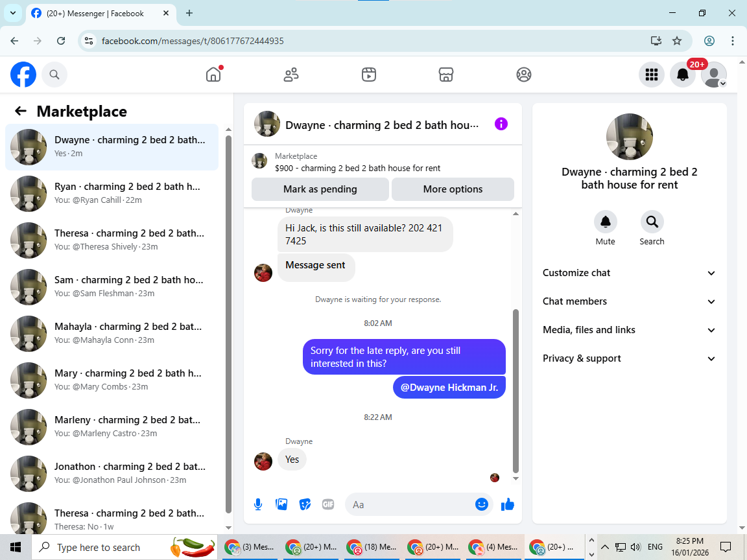Select the Messenger | Facebook tab
747x560 pixels.
point(101,14)
